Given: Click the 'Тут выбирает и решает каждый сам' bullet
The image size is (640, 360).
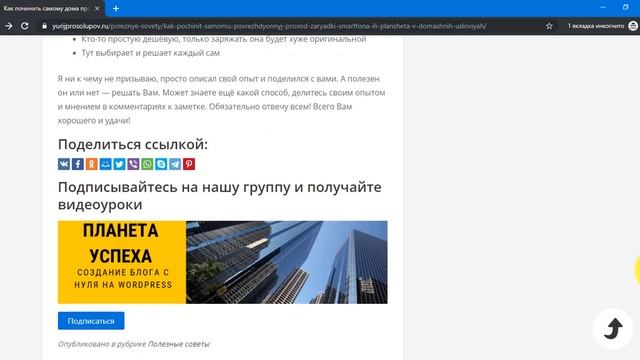Looking at the screenshot, I should click(151, 53).
